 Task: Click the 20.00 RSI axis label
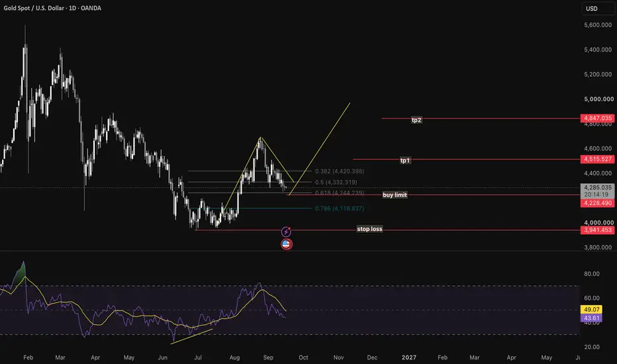coord(592,347)
